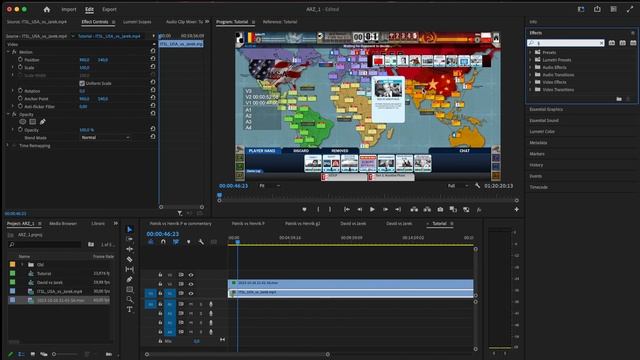Toggle animation stopwatch for Scale
Image resolution: width=640 pixels, height=360 pixels.
point(20,67)
